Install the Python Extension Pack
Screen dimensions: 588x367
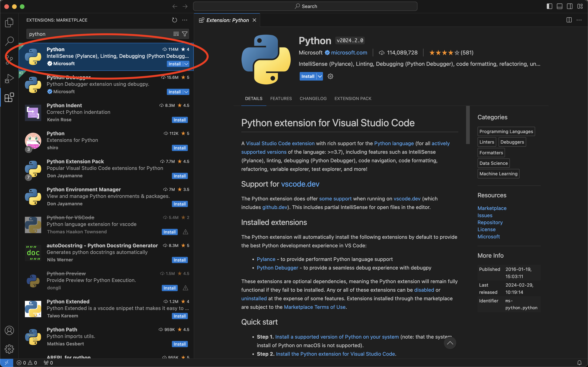(180, 176)
